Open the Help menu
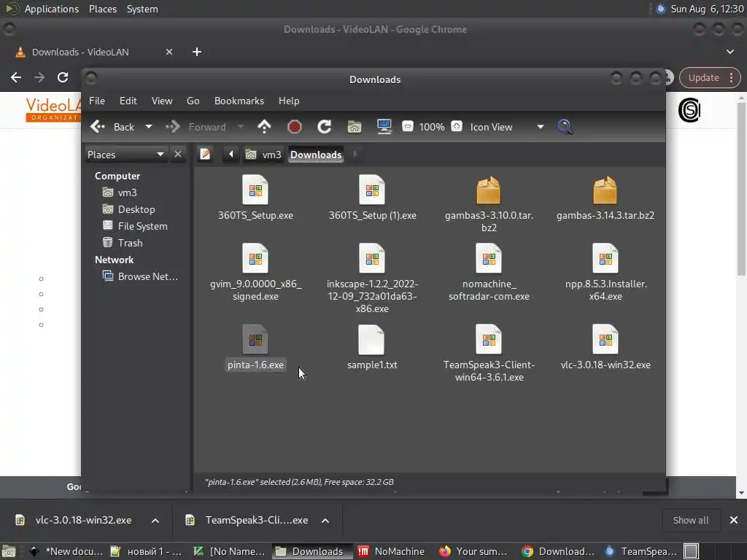 coord(289,101)
